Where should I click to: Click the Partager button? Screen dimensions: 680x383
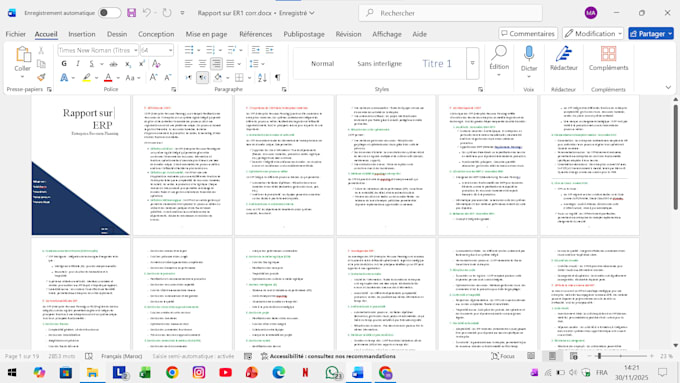click(x=651, y=33)
